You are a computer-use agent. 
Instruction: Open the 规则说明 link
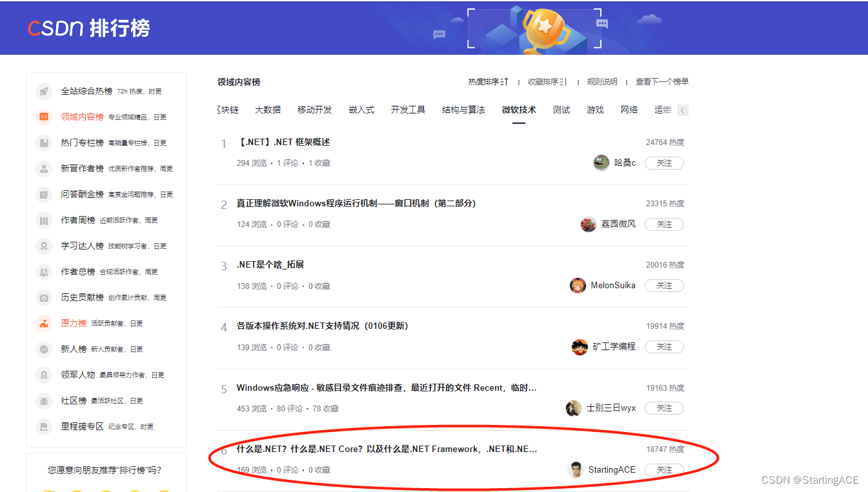point(602,82)
